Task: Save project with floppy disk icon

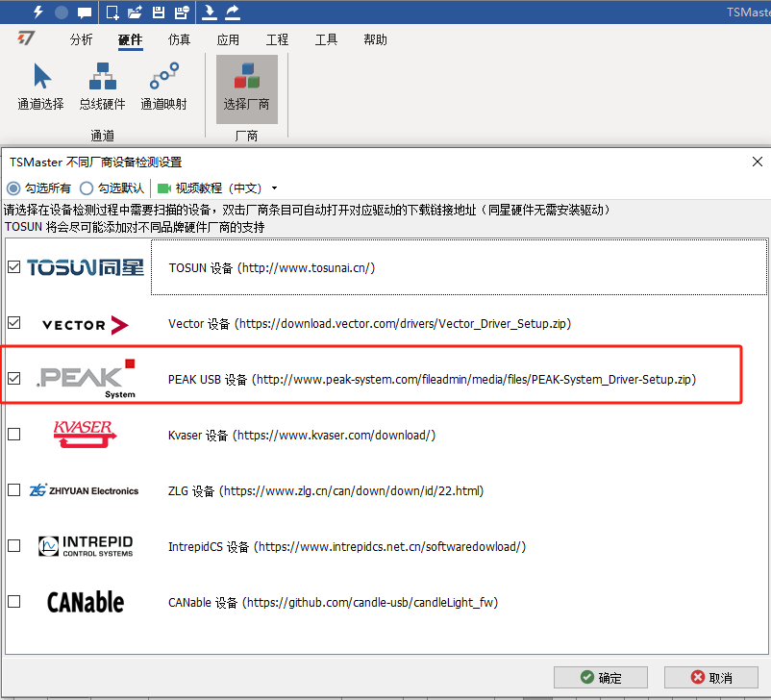Action: [x=159, y=12]
